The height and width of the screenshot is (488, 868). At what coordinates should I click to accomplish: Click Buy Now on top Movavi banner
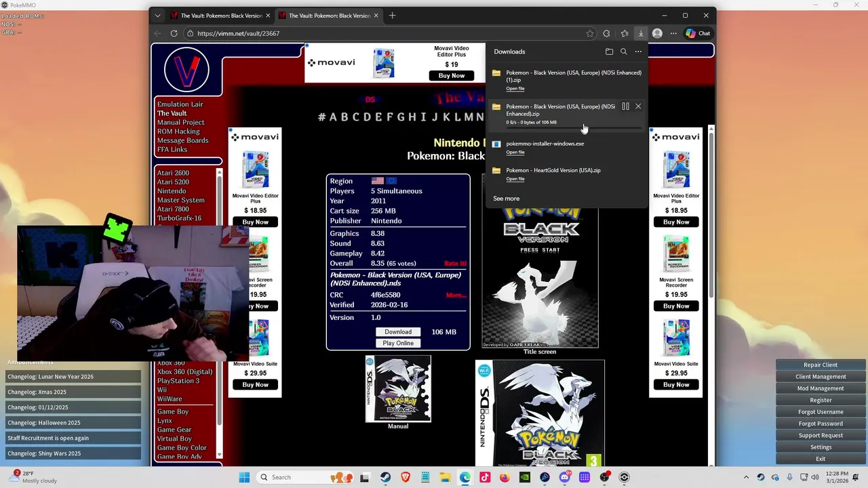452,76
